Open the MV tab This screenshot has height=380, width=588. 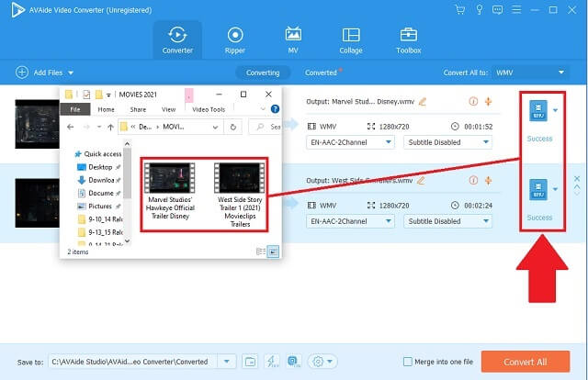click(x=293, y=40)
